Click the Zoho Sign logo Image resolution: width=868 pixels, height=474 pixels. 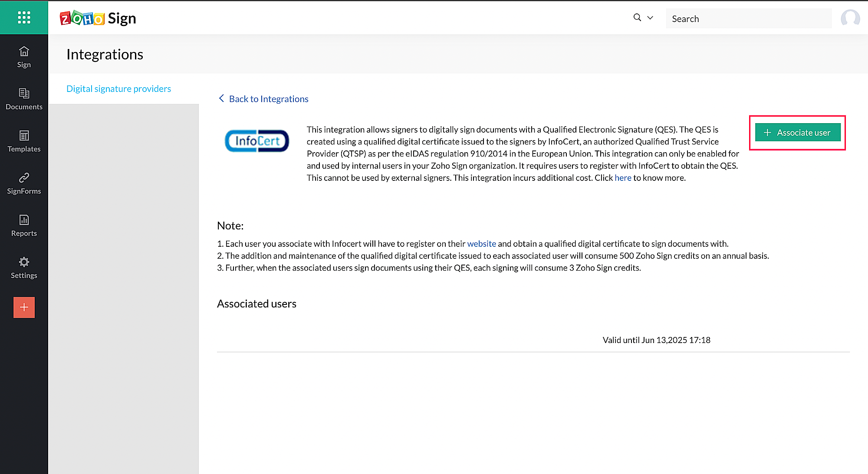98,18
